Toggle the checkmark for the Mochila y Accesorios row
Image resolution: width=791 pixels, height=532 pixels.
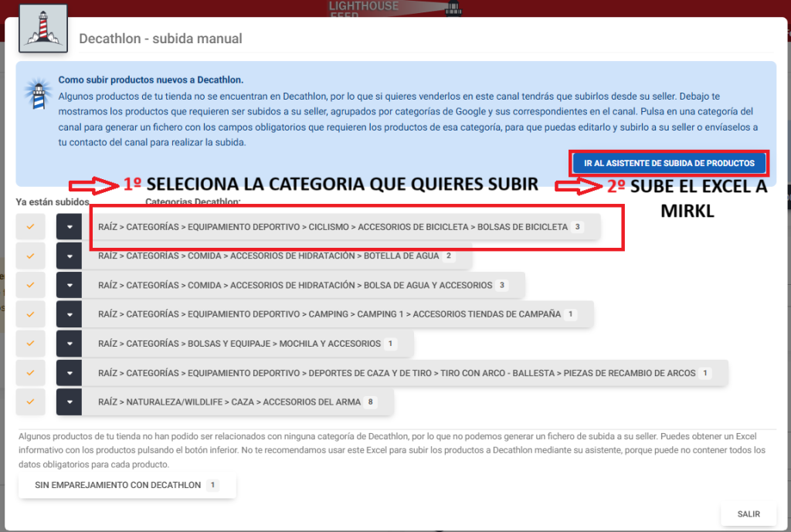coord(30,344)
